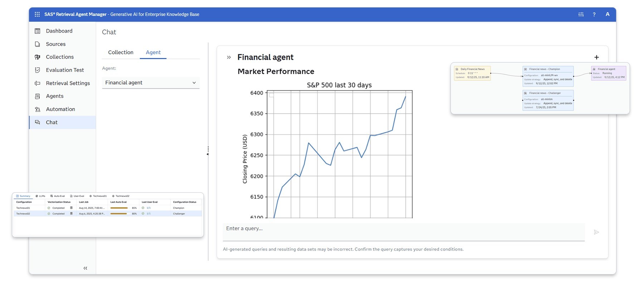Open the LLMs tab
Viewport: 644px width, 282px height.
pos(40,196)
